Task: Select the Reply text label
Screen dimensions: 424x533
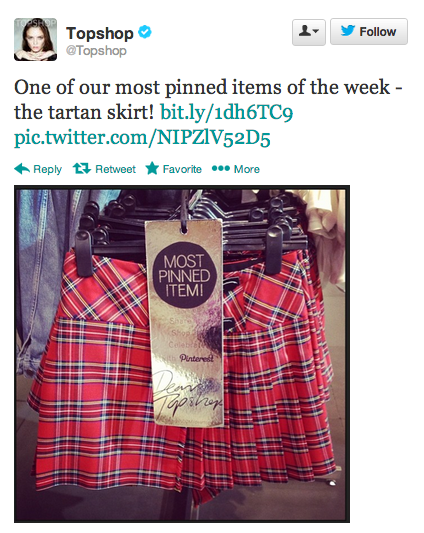Action: [48, 169]
